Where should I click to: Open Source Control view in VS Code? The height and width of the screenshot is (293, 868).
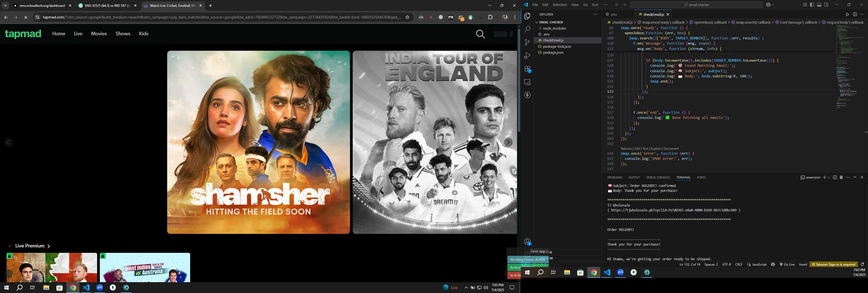pos(527,43)
